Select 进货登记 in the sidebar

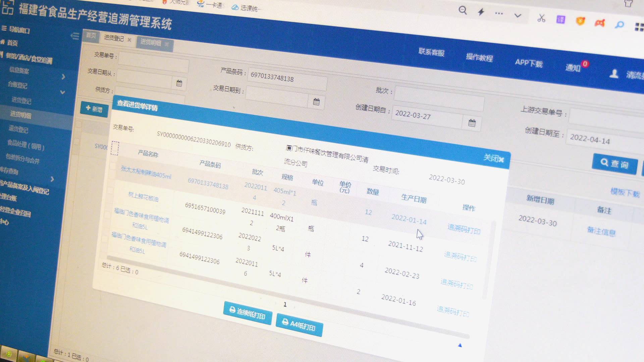pyautogui.click(x=21, y=100)
